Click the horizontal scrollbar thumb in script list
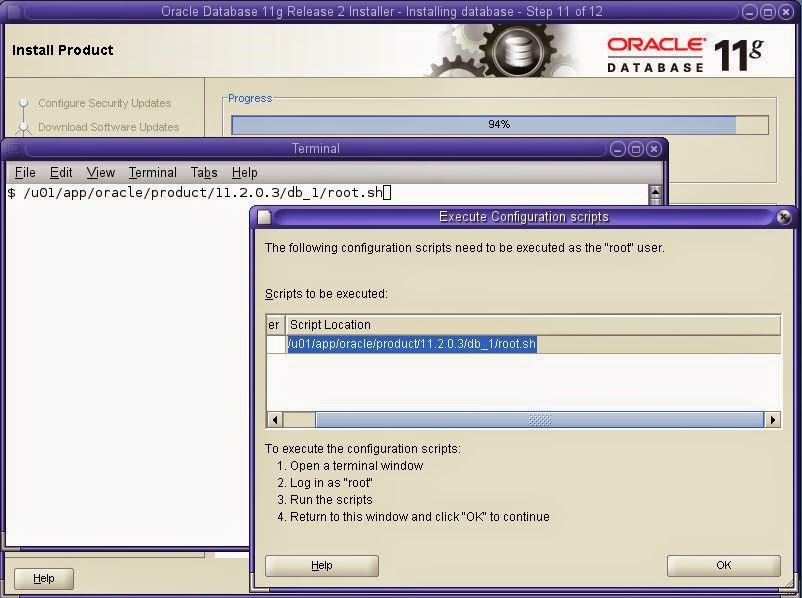 (x=540, y=420)
